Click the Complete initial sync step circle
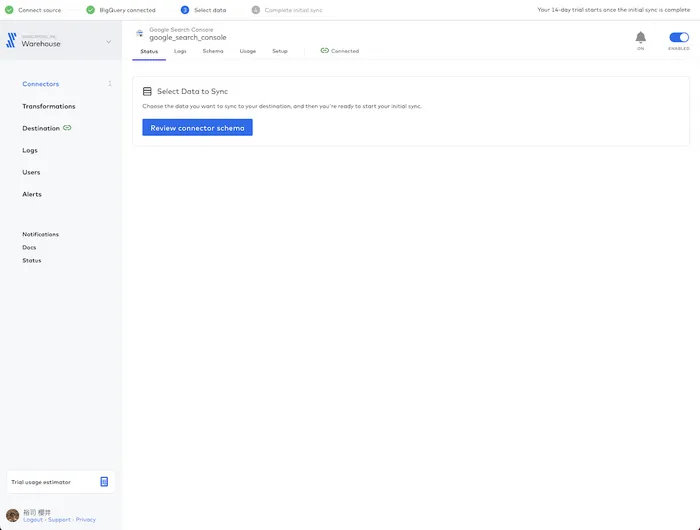Screen dimensions: 700x530 tap(255, 10)
